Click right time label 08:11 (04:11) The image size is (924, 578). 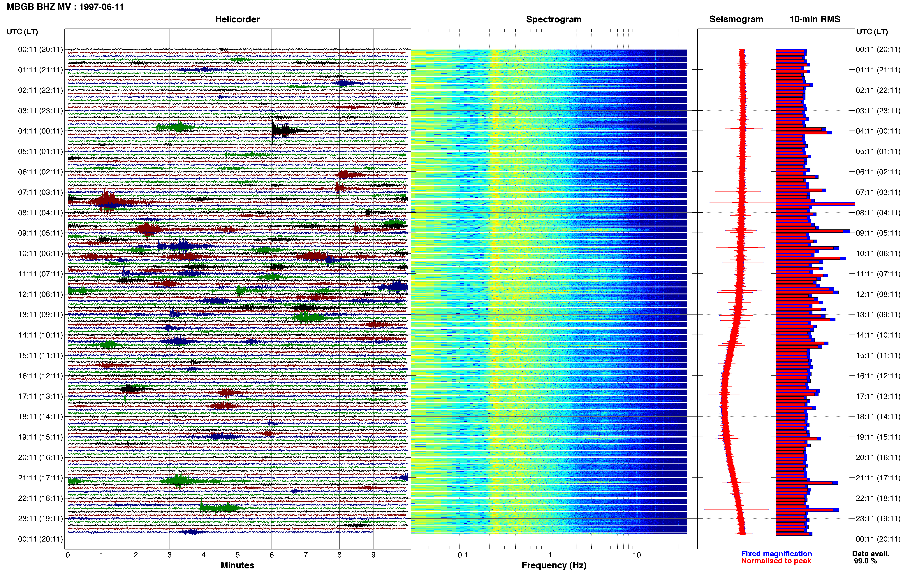(878, 213)
